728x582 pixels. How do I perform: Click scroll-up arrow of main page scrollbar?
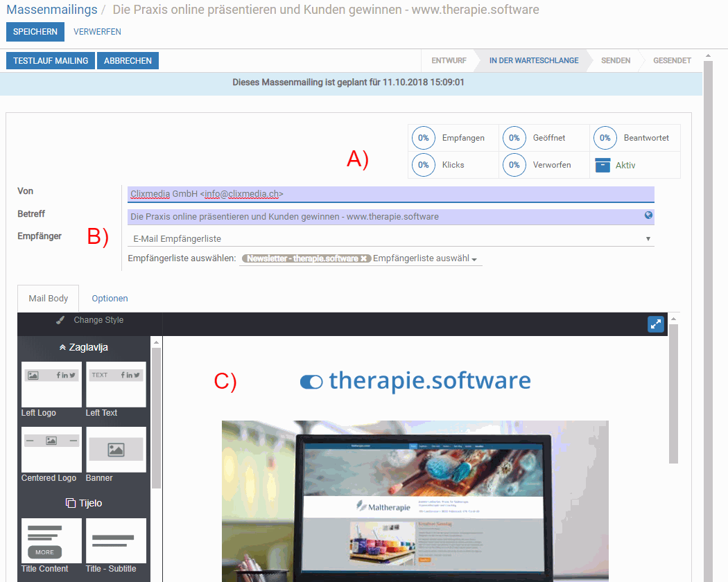[708, 55]
